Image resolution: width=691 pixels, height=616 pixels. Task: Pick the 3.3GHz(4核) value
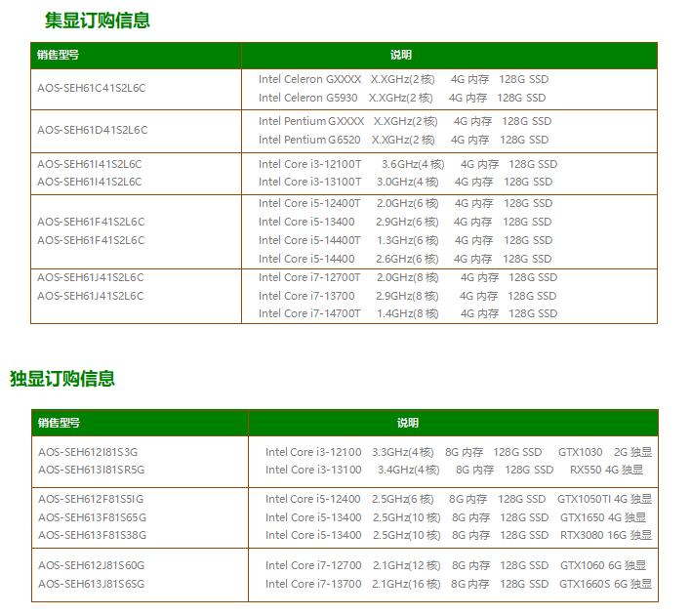tap(403, 452)
